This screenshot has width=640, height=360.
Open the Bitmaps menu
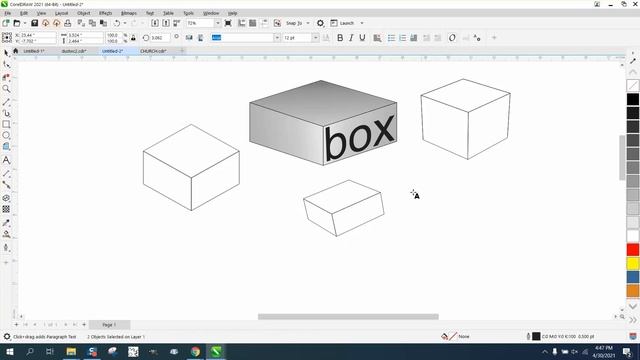[x=129, y=13]
